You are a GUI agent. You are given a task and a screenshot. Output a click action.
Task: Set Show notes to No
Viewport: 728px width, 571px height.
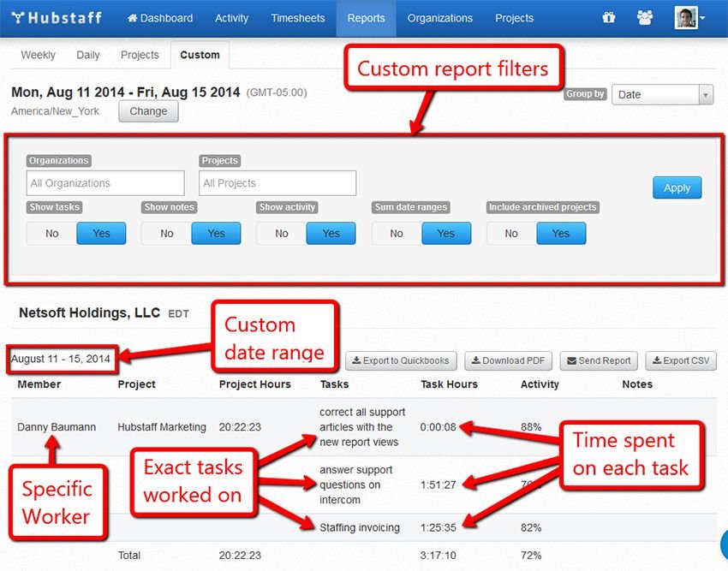(167, 233)
